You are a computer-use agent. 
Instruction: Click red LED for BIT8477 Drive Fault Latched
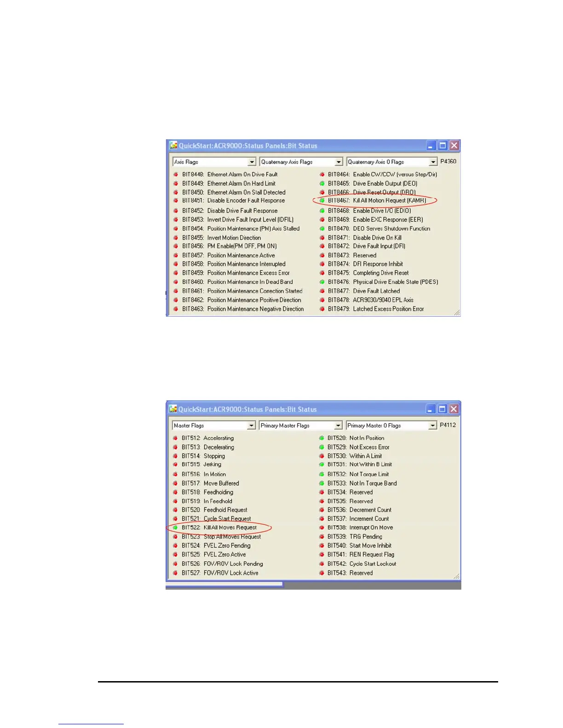point(322,291)
